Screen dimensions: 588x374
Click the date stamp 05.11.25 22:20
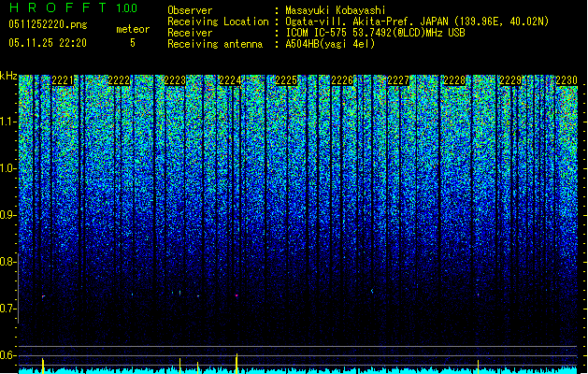coord(48,43)
